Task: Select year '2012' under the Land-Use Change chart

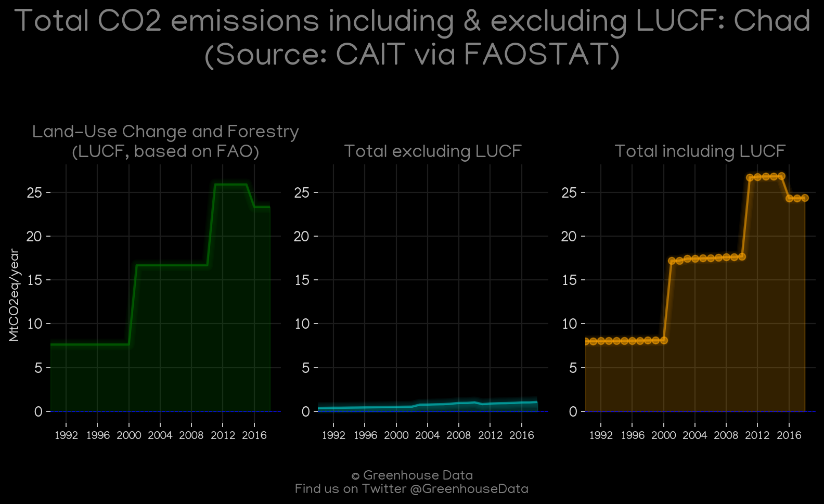Action: tap(223, 435)
